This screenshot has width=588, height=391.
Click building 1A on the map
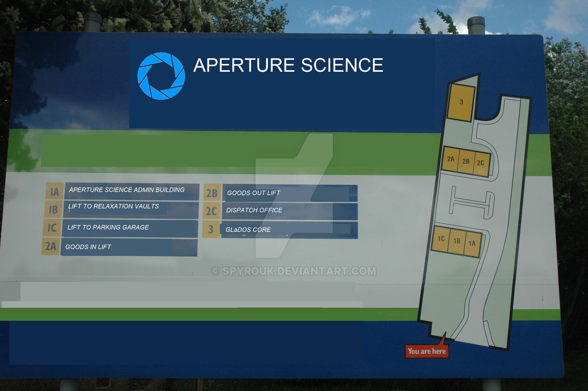pyautogui.click(x=472, y=243)
